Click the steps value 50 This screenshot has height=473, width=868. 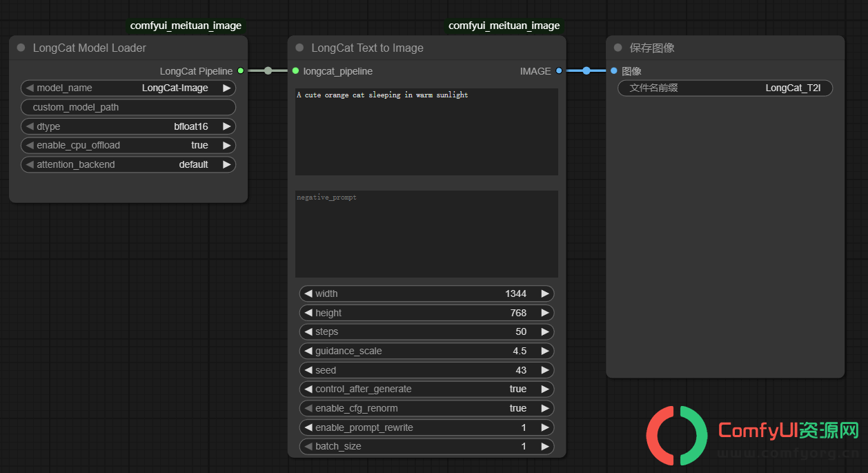coord(521,331)
